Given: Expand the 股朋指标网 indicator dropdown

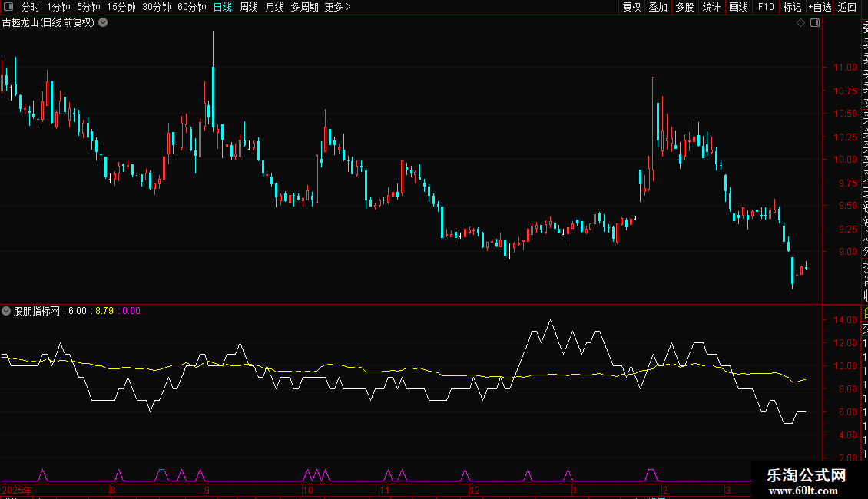Looking at the screenshot, I should (6, 311).
